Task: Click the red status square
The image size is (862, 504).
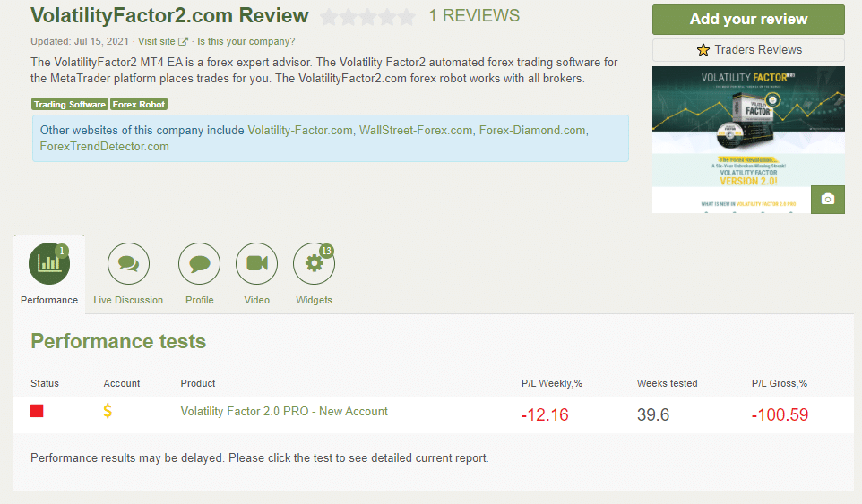Action: pyautogui.click(x=38, y=411)
